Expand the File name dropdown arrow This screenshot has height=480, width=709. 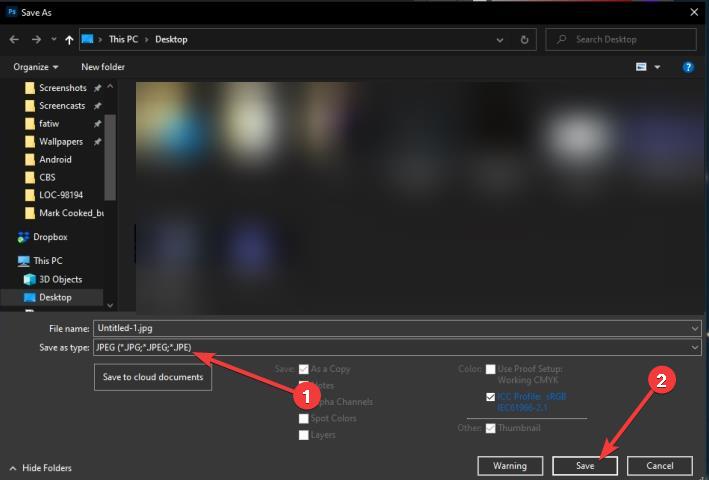[x=695, y=329]
